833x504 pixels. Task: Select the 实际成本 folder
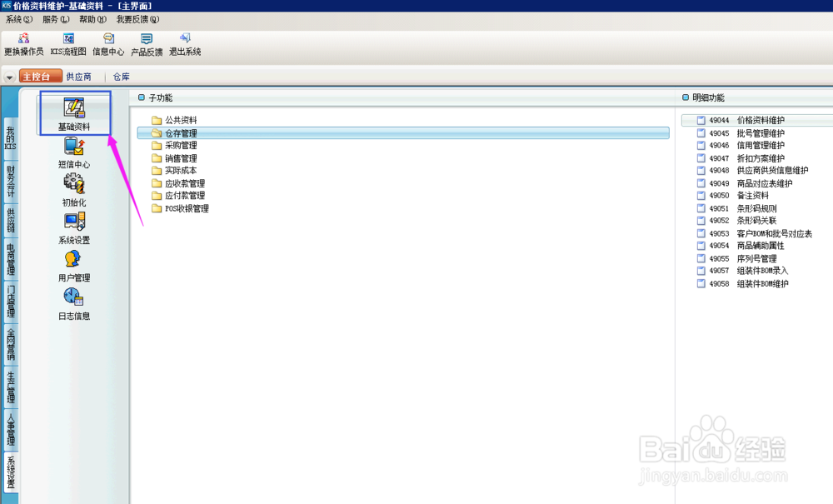click(x=174, y=171)
